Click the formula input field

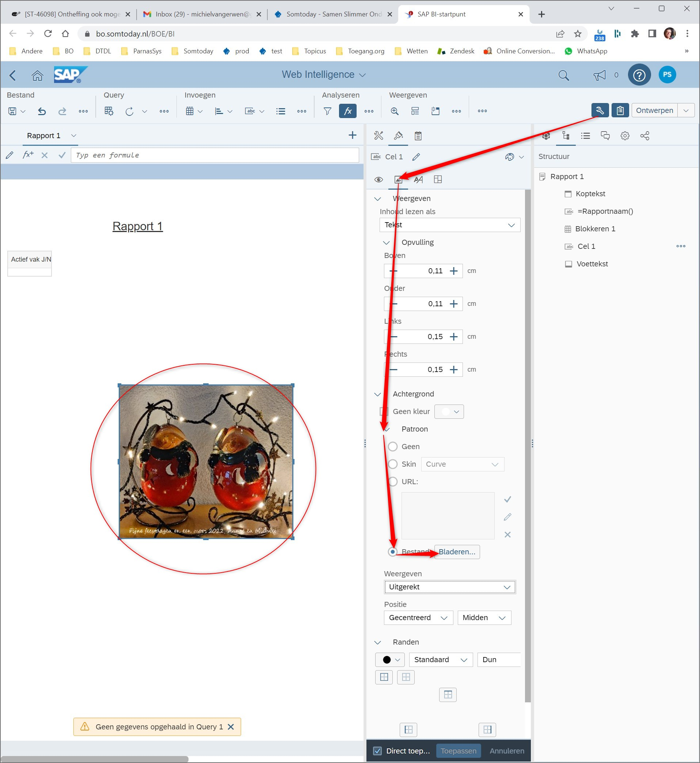(x=215, y=155)
